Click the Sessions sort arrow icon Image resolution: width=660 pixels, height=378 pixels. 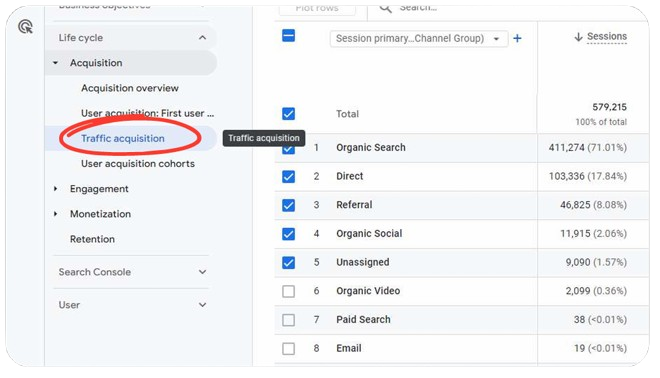point(578,37)
